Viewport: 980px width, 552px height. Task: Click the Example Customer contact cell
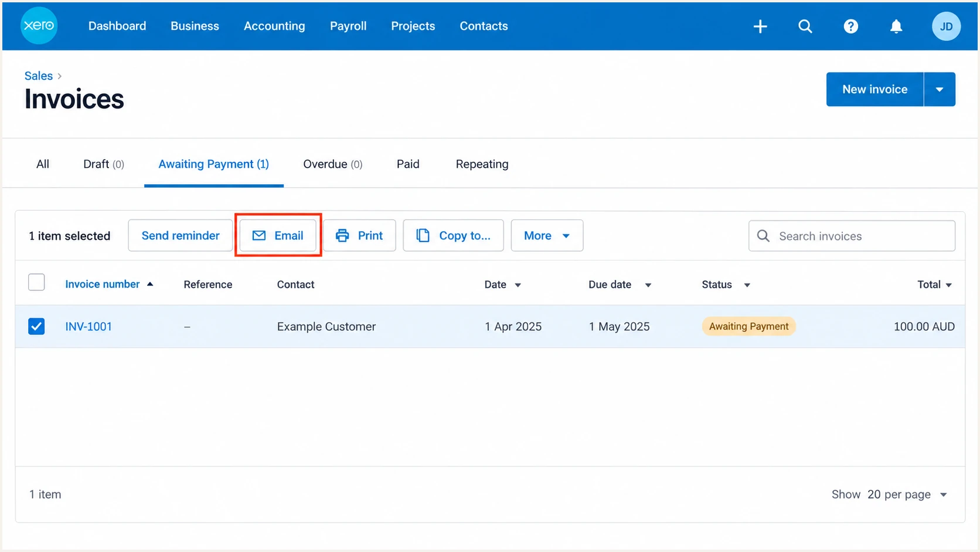(326, 326)
